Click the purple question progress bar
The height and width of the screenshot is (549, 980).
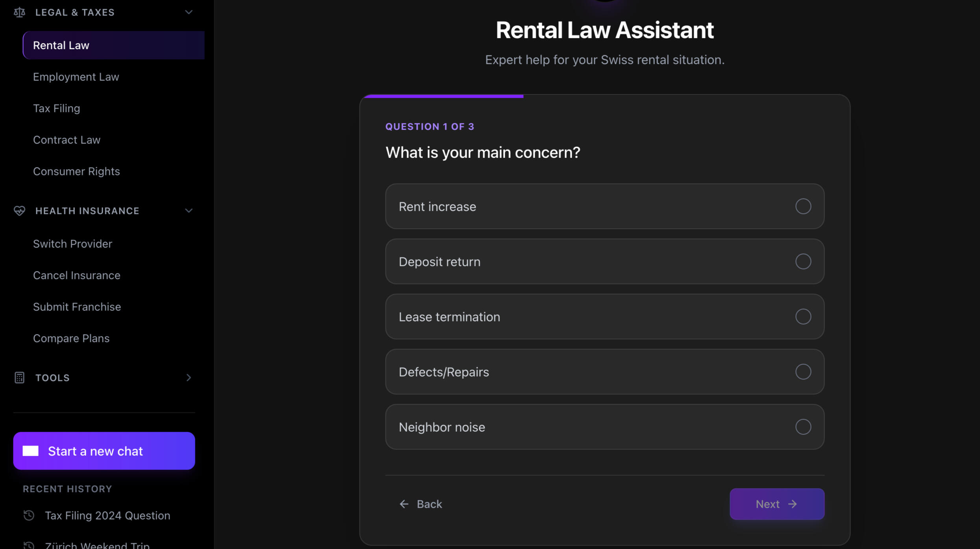pos(444,96)
